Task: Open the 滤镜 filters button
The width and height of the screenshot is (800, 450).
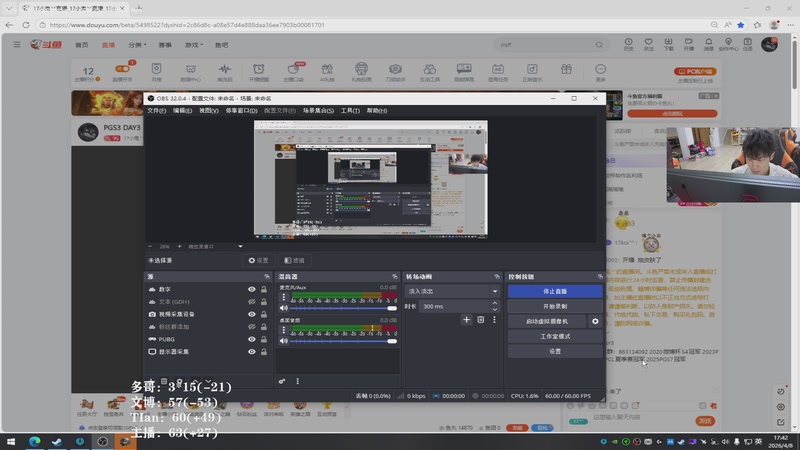Action: pyautogui.click(x=294, y=261)
